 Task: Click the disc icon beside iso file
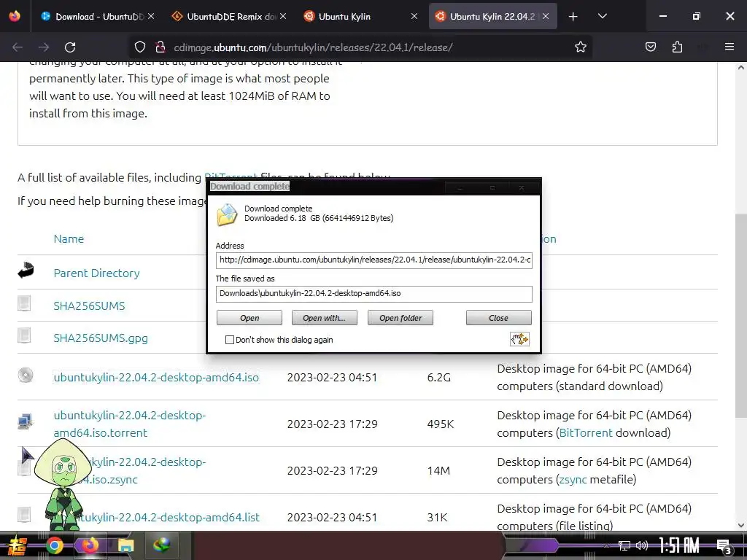click(x=26, y=376)
